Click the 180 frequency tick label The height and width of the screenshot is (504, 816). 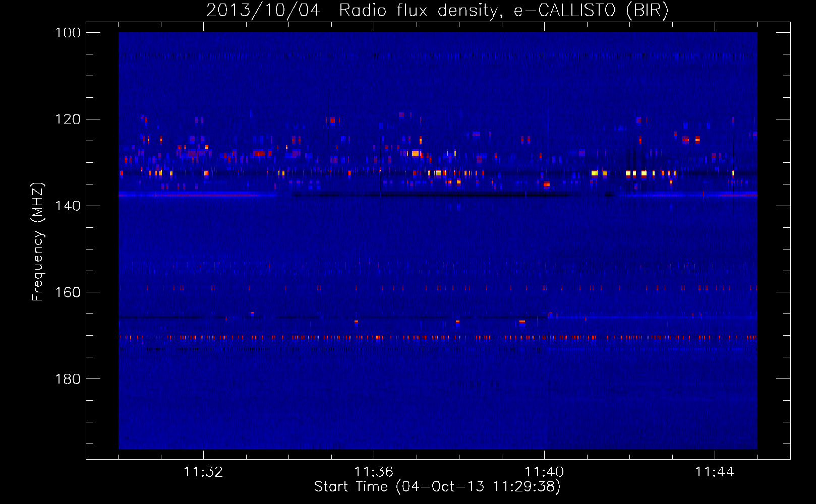click(68, 379)
